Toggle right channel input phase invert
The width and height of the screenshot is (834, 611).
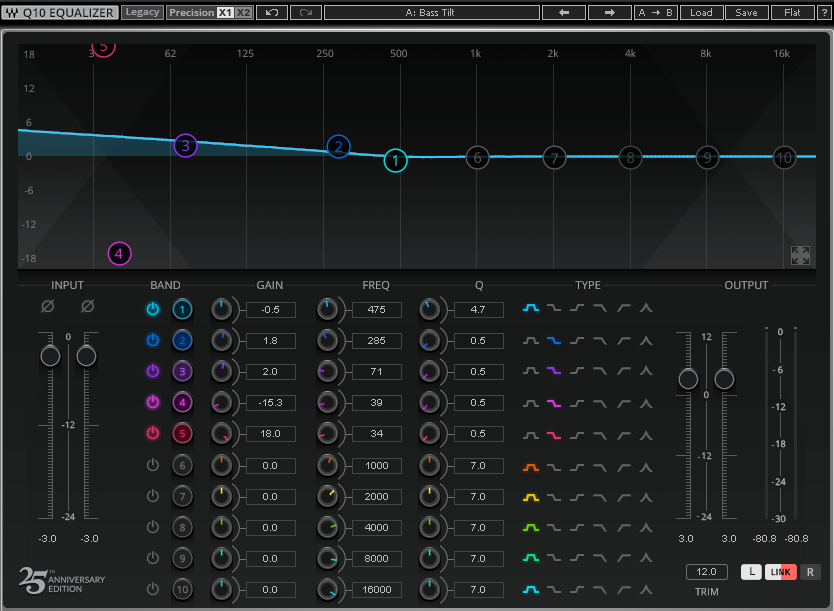(88, 306)
